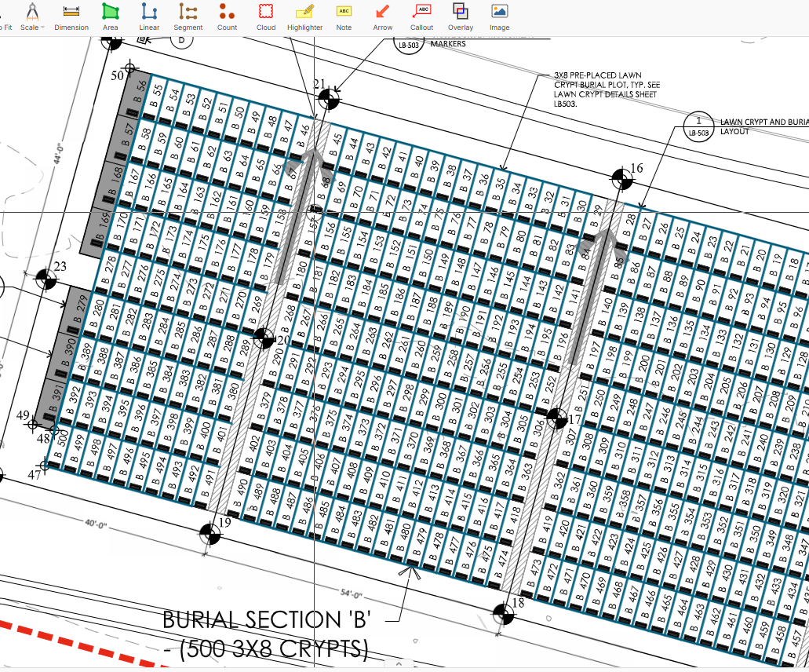This screenshot has width=809, height=672.
Task: Select the Dimension measurement tool
Action: [71, 17]
